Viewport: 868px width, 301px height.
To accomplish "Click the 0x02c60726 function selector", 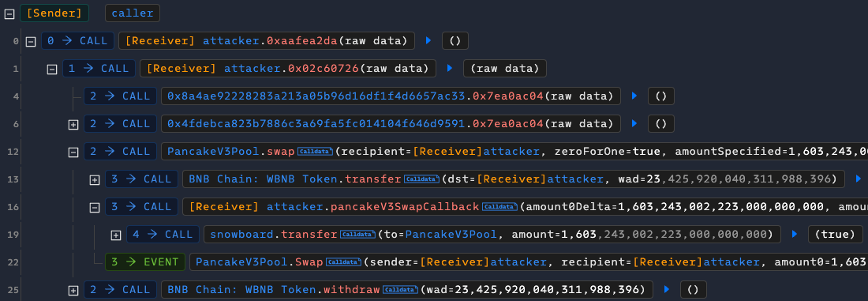I will (x=324, y=69).
